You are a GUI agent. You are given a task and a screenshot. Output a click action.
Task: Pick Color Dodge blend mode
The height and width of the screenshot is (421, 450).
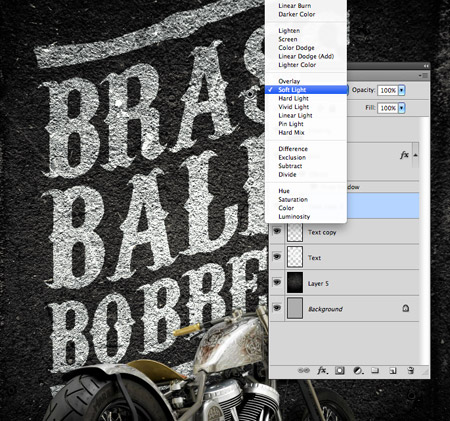(296, 48)
